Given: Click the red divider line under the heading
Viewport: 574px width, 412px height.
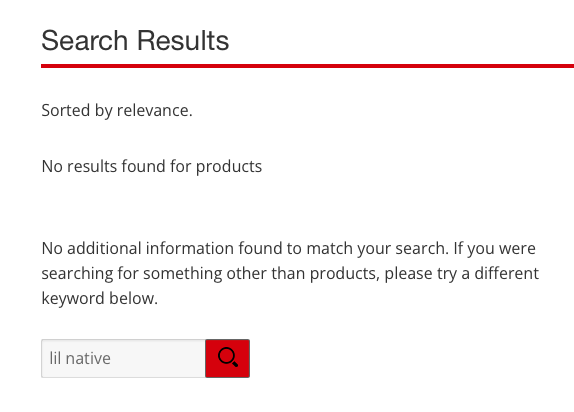Looking at the screenshot, I should point(308,66).
